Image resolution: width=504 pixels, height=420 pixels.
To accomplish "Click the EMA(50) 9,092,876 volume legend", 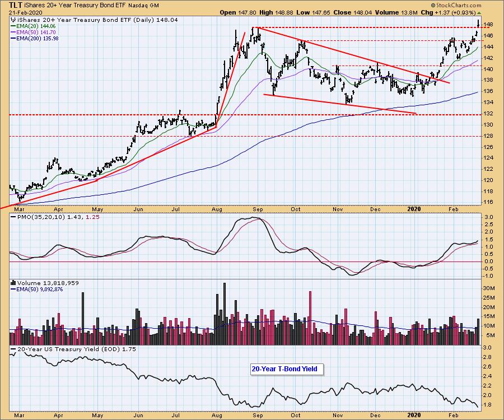I will click(x=40, y=289).
